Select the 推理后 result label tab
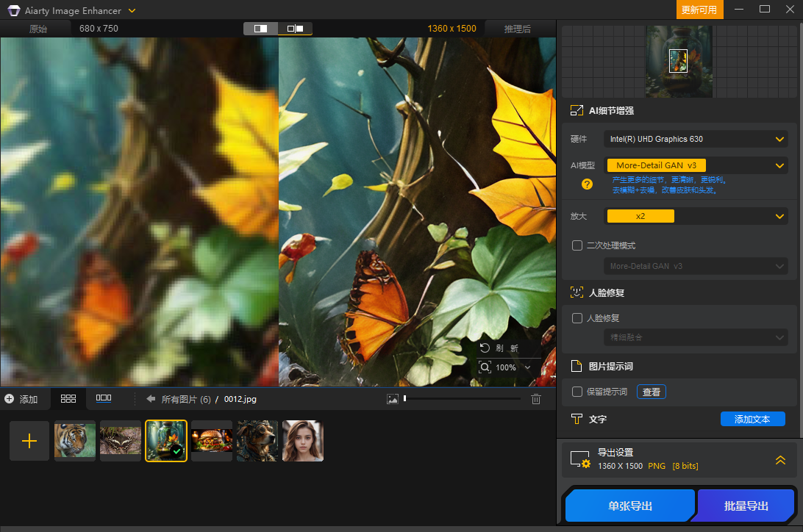 517,29
